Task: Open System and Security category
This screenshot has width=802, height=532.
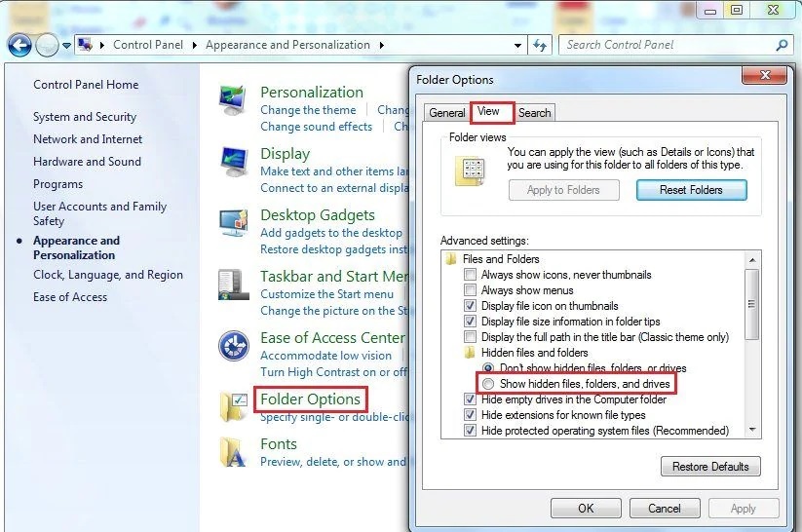Action: (x=85, y=117)
